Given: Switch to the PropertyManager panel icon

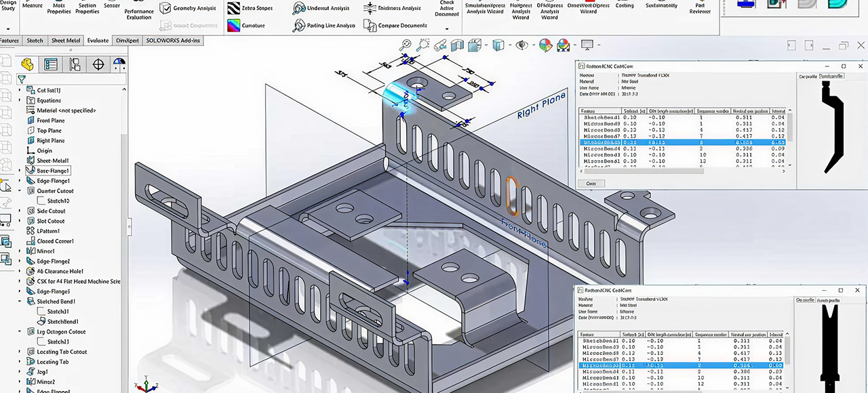Looking at the screenshot, I should click(51, 64).
